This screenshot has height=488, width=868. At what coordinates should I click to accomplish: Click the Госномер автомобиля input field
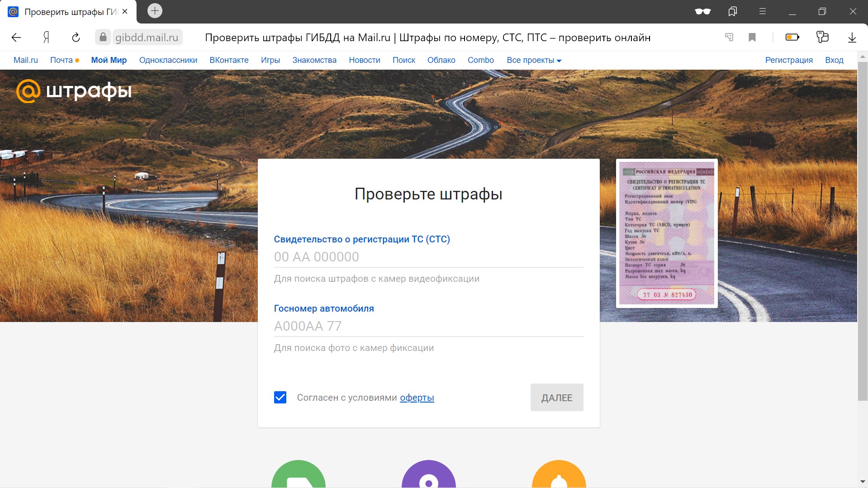coord(428,326)
